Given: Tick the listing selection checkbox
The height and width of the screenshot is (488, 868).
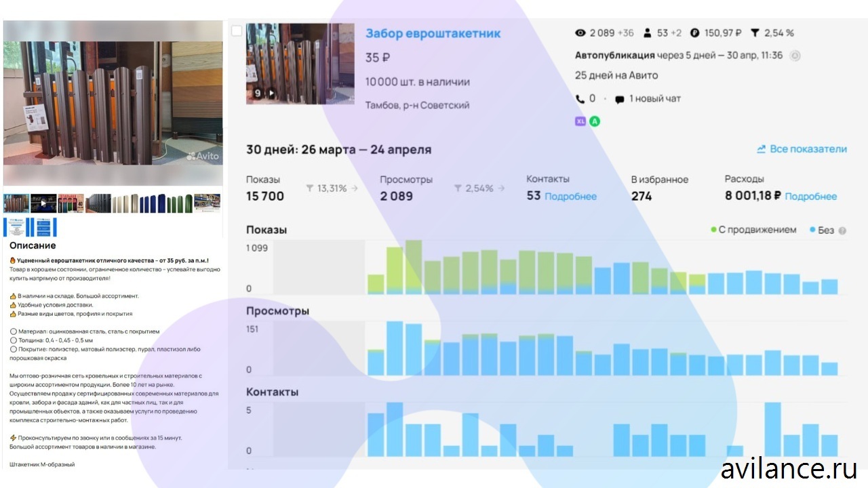Looking at the screenshot, I should coord(236,30).
